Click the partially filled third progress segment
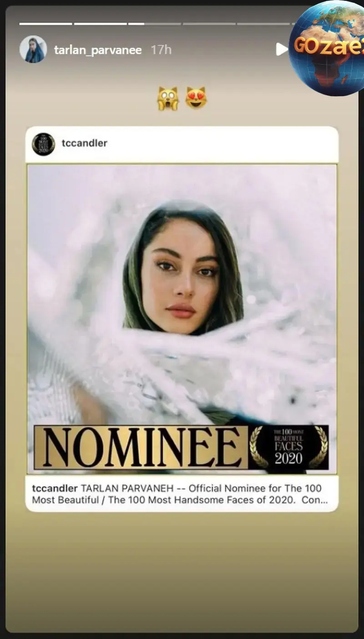The height and width of the screenshot is (639, 364). (x=155, y=24)
